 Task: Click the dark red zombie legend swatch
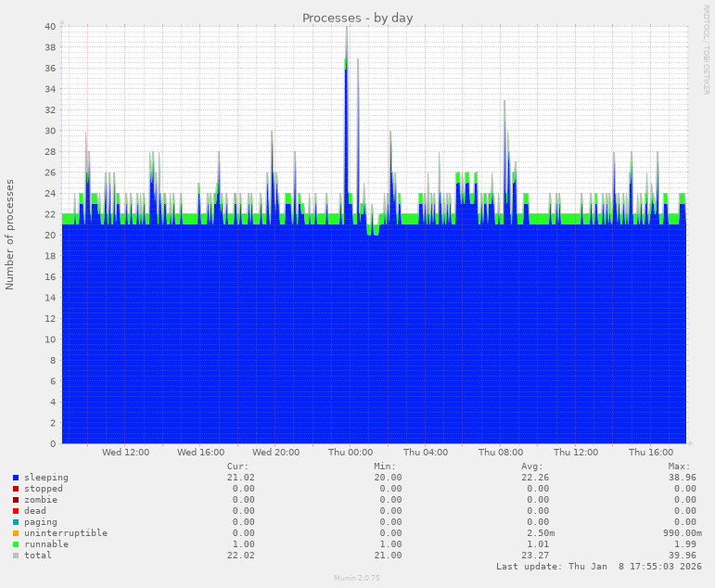pyautogui.click(x=16, y=500)
